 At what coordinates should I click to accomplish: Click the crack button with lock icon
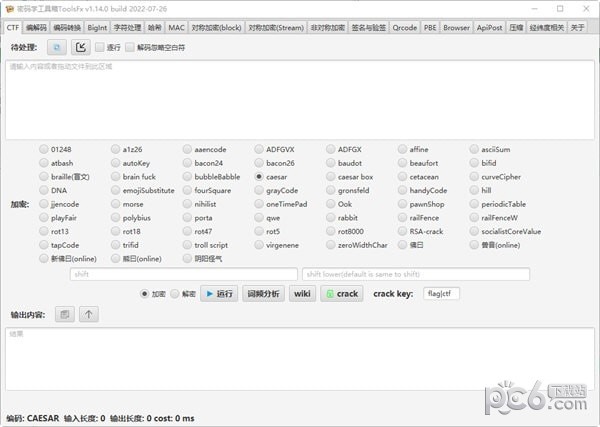point(341,294)
